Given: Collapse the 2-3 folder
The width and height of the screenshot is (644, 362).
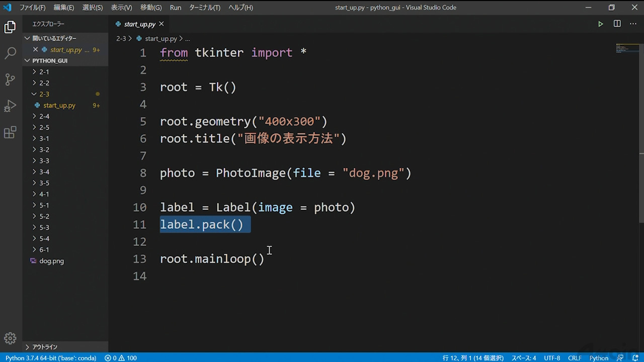Looking at the screenshot, I should tap(44, 94).
